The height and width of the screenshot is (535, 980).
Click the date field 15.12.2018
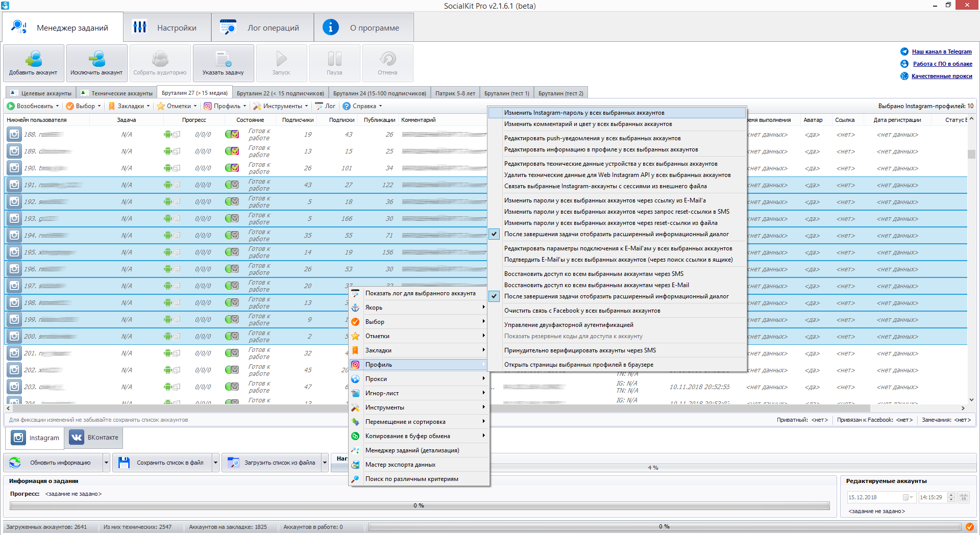click(x=881, y=497)
